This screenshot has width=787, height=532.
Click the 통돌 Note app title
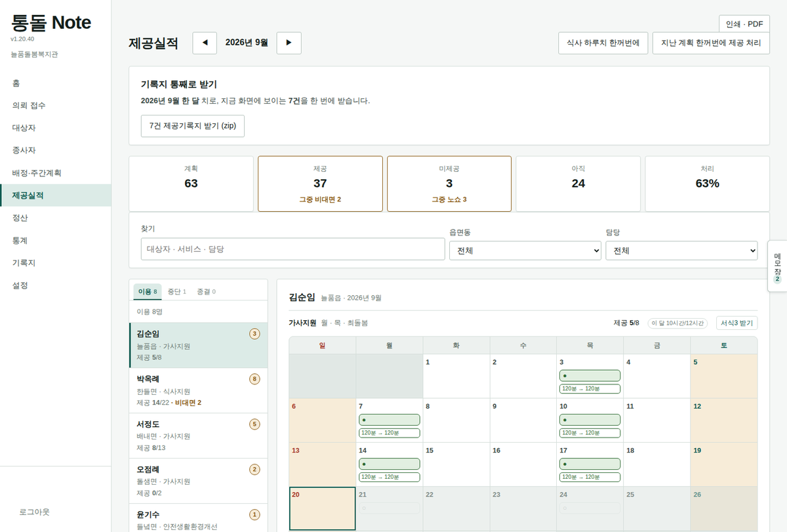click(51, 23)
